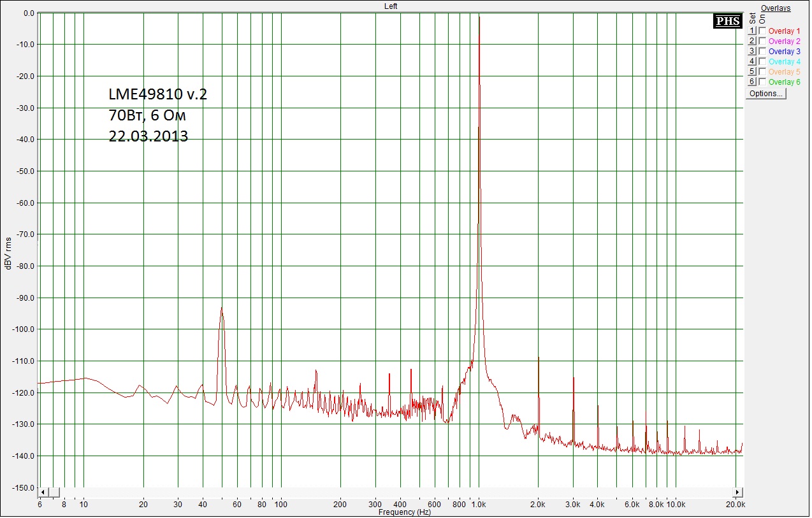Enable the Overlay 3 checkbox
Viewport: 812px width, 518px height.
[762, 52]
